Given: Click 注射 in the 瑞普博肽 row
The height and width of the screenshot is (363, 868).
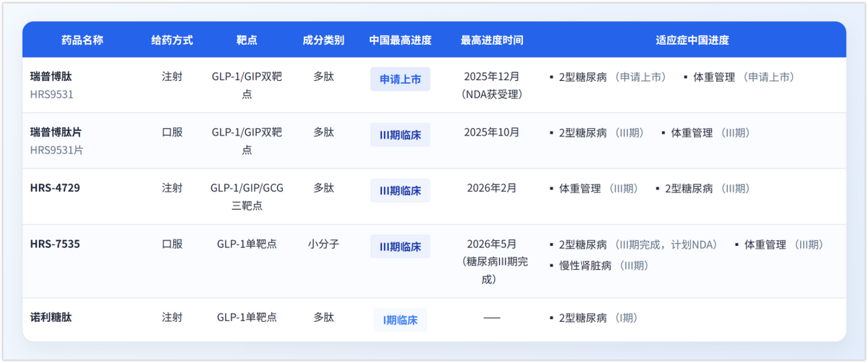Looking at the screenshot, I should pos(172,76).
